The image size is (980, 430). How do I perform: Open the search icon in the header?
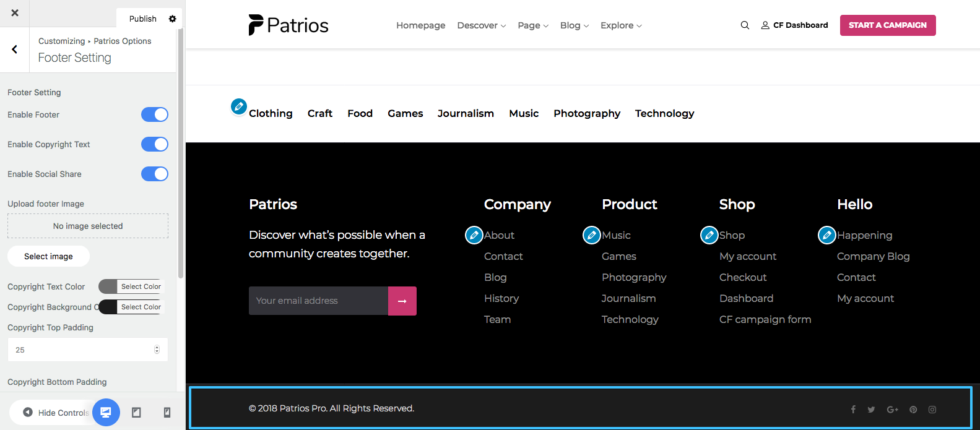click(745, 25)
